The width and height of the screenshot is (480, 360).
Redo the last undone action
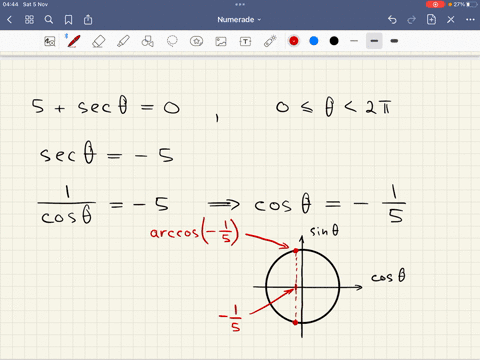pos(412,20)
